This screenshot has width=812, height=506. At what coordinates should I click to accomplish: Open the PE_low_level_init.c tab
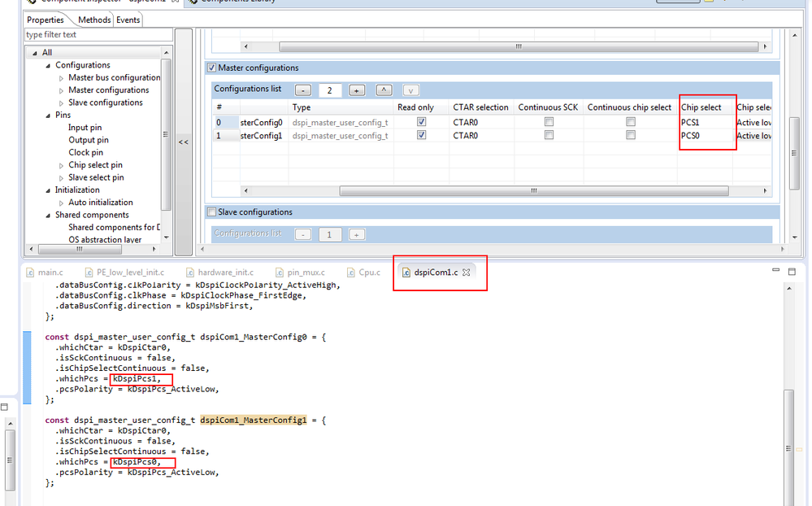125,273
